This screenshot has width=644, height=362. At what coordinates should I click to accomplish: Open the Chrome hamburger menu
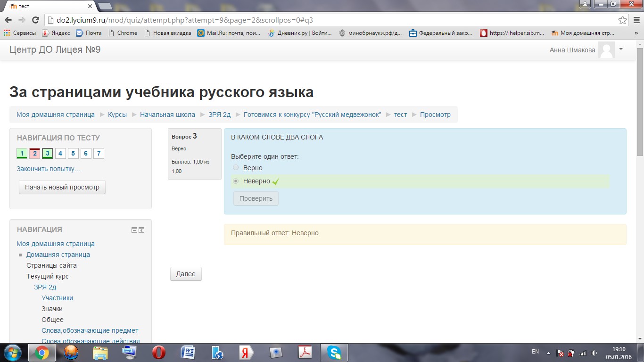pyautogui.click(x=636, y=20)
